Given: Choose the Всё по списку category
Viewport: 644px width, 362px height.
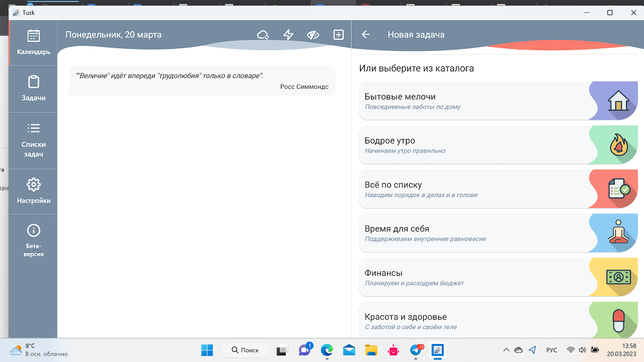Looking at the screenshot, I should 473,189.
